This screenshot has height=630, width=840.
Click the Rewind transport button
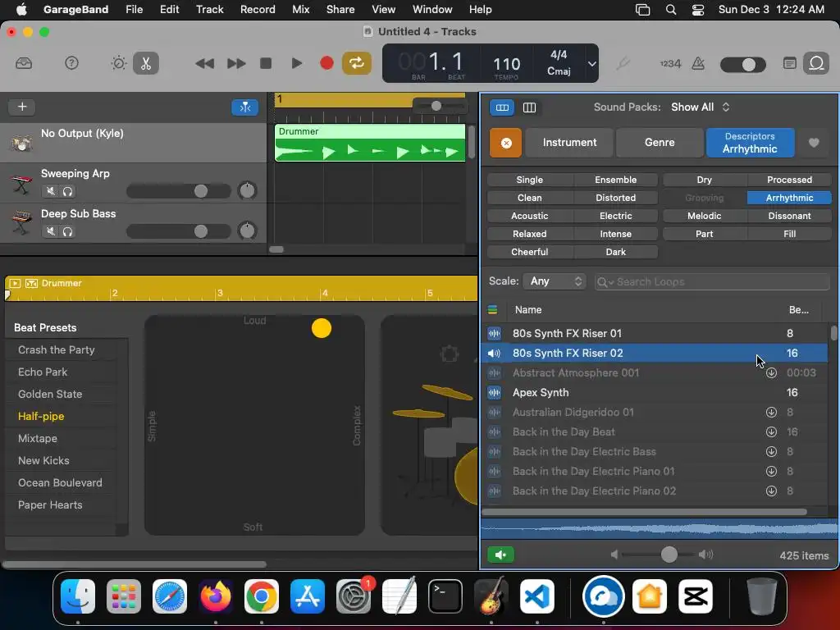click(x=204, y=64)
